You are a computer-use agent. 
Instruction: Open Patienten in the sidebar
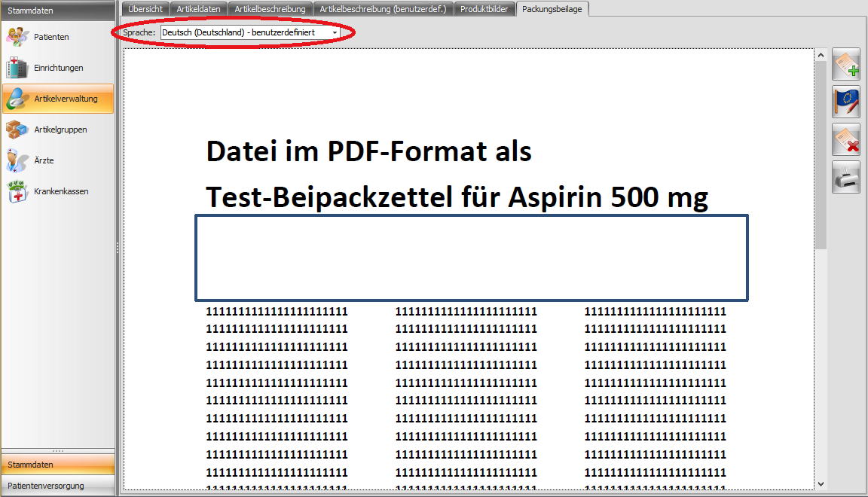(x=58, y=37)
